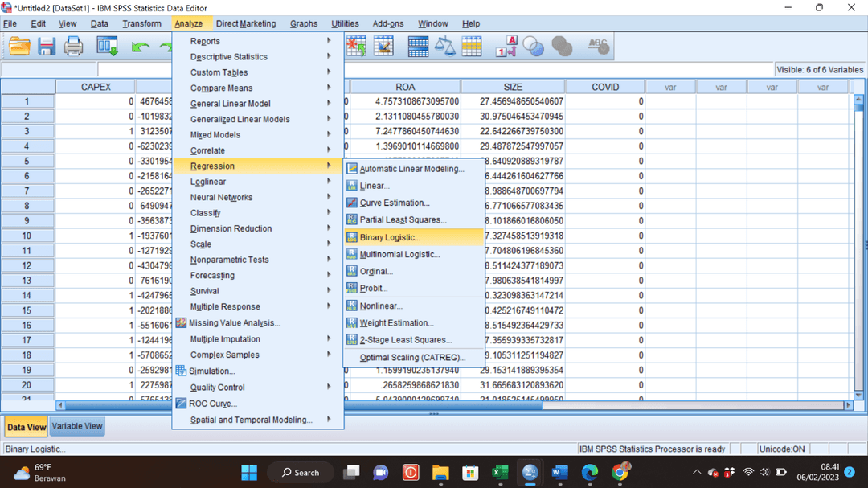Choose 2-Stage Least Squares from the submenu
This screenshot has width=868, height=488.
[405, 340]
